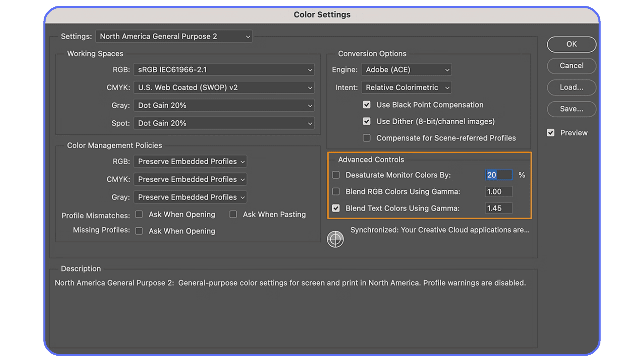The width and height of the screenshot is (644, 362).
Task: Open the Intent dropdown
Action: [x=406, y=87]
